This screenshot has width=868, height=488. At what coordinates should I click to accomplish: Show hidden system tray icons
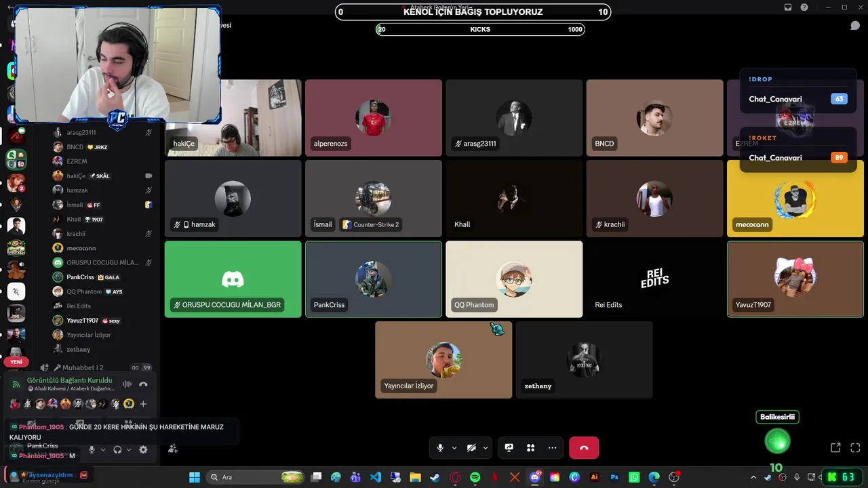(753, 477)
